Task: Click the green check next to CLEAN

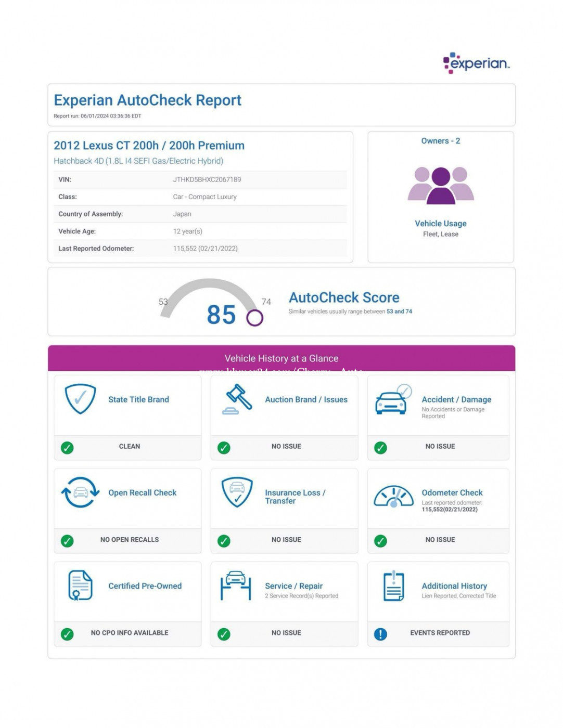Action: pyautogui.click(x=67, y=447)
